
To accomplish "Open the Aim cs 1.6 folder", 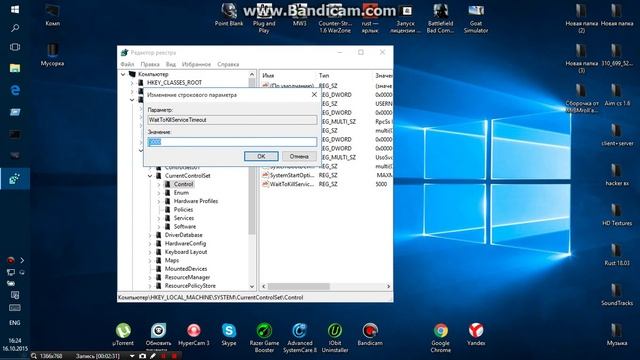I will click(x=617, y=95).
